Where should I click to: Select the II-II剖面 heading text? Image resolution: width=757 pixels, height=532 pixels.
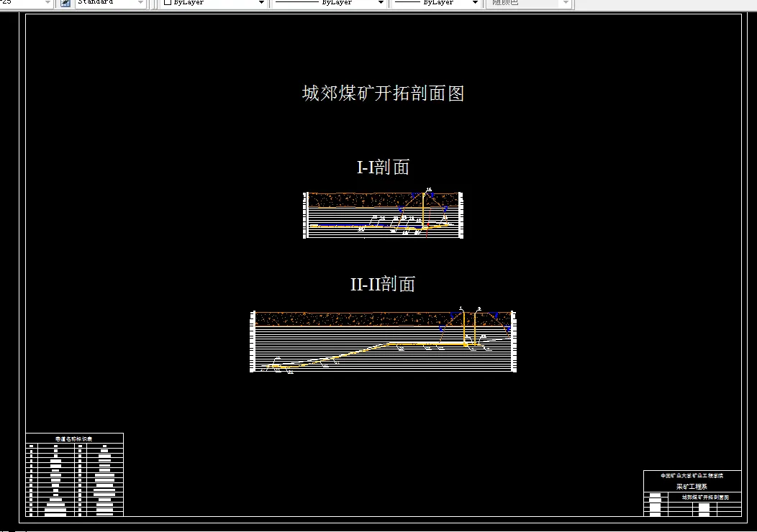coord(383,284)
